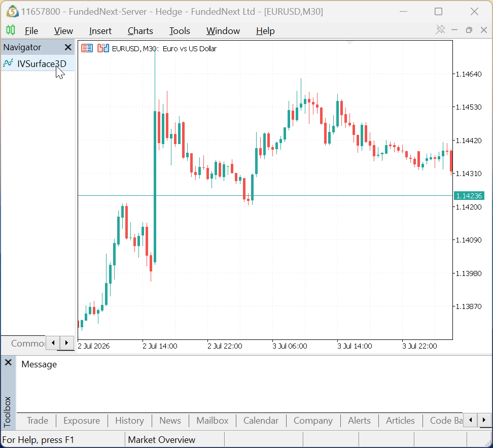Viewport: 493px width, 448px height.
Task: Click the 1.14640 price scale label
Action: 469,74
